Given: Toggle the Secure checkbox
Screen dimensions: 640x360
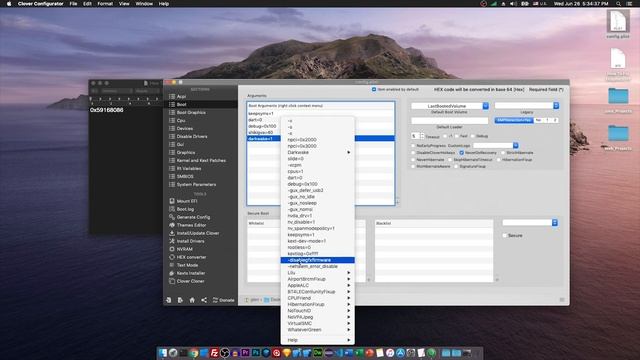Looking at the screenshot, I should click(x=505, y=236).
